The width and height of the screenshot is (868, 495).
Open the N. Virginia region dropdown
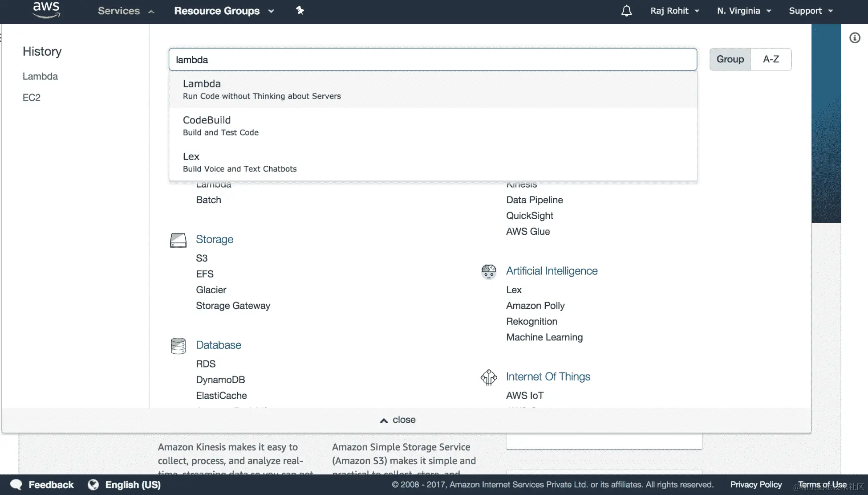[x=744, y=11]
